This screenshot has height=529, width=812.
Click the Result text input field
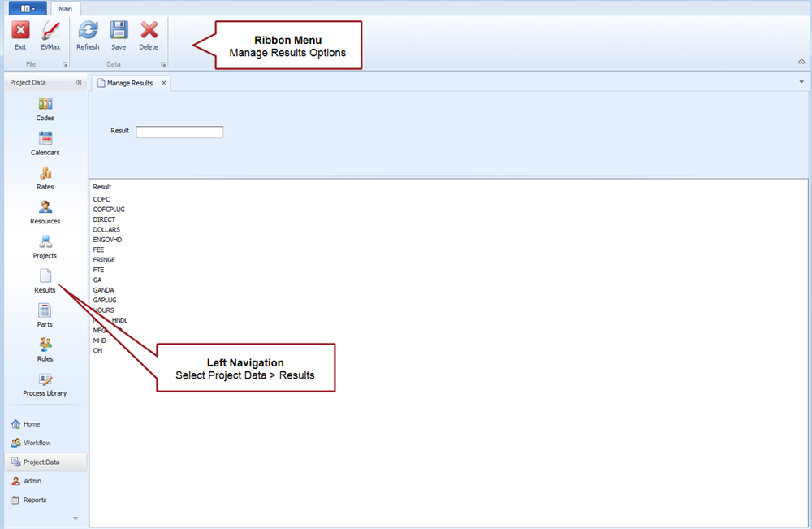coord(179,132)
